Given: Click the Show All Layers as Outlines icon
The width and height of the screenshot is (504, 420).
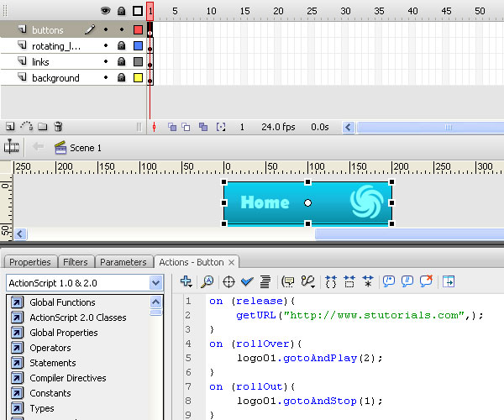Looking at the screenshot, I should [138, 11].
